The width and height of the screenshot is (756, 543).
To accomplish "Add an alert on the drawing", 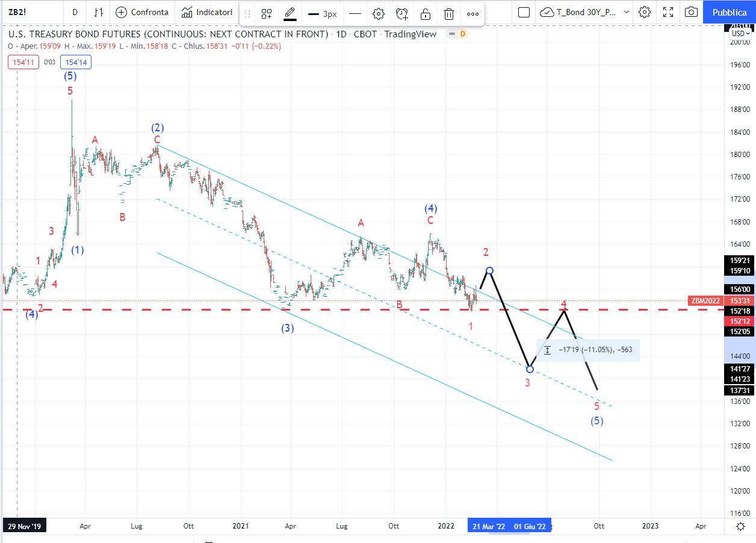I will pyautogui.click(x=402, y=13).
